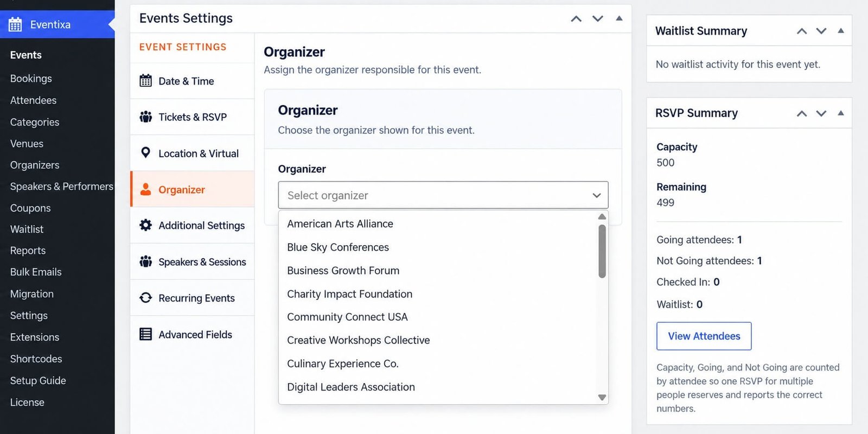Pick Creative Workshops Collective organizer

pos(359,340)
